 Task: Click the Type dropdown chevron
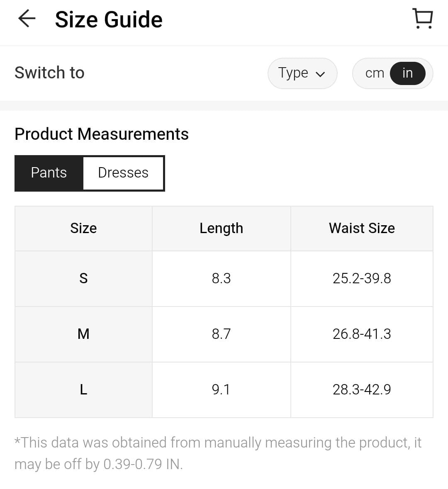point(320,74)
